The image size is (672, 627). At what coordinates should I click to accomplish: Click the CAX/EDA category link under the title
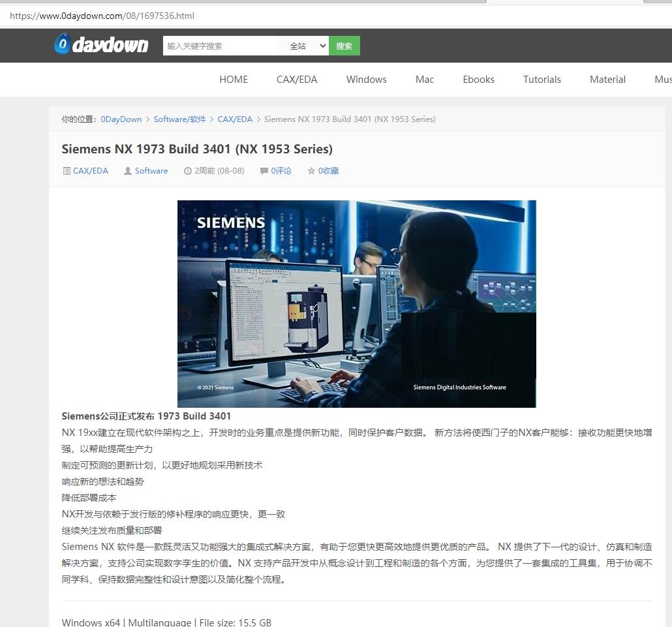(x=91, y=170)
